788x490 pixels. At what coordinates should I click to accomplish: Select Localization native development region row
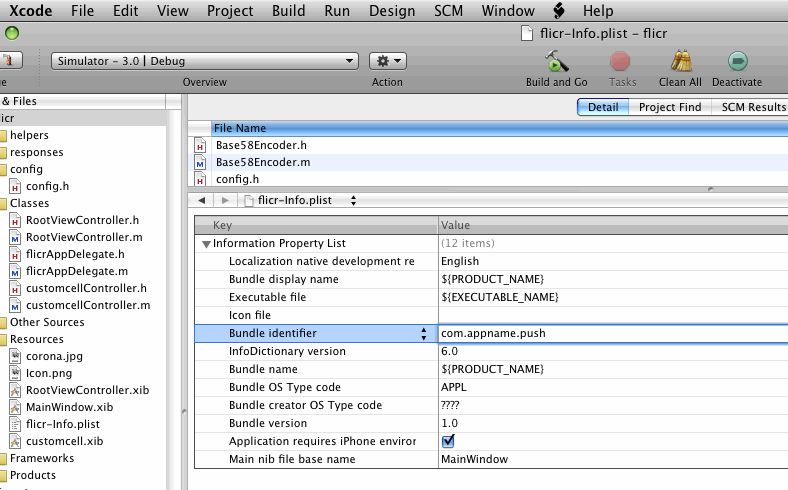(491, 261)
